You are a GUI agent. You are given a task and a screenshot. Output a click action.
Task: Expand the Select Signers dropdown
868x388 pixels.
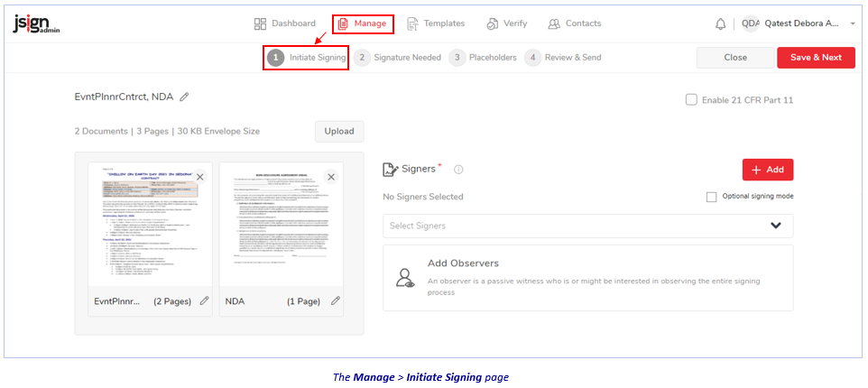[x=774, y=226]
